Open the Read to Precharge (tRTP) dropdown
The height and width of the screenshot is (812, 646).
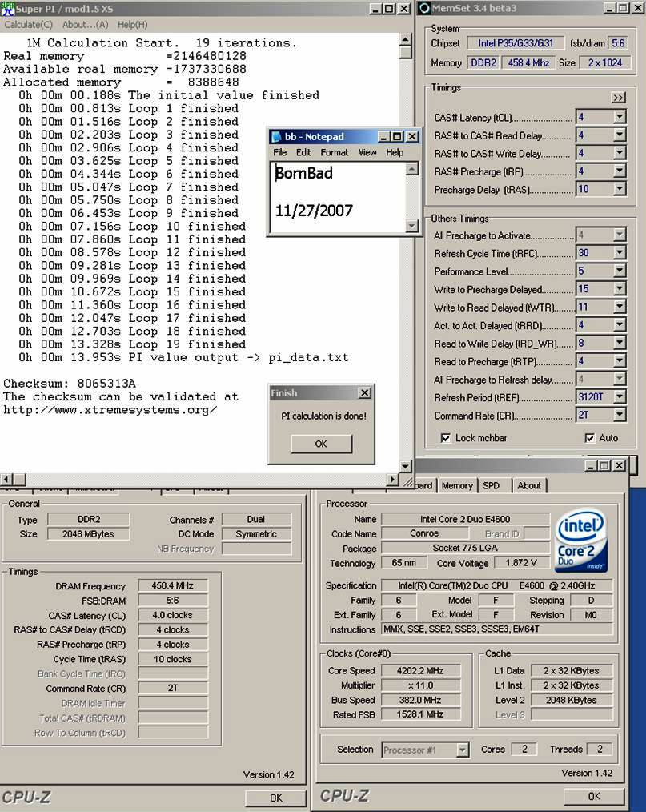620,361
